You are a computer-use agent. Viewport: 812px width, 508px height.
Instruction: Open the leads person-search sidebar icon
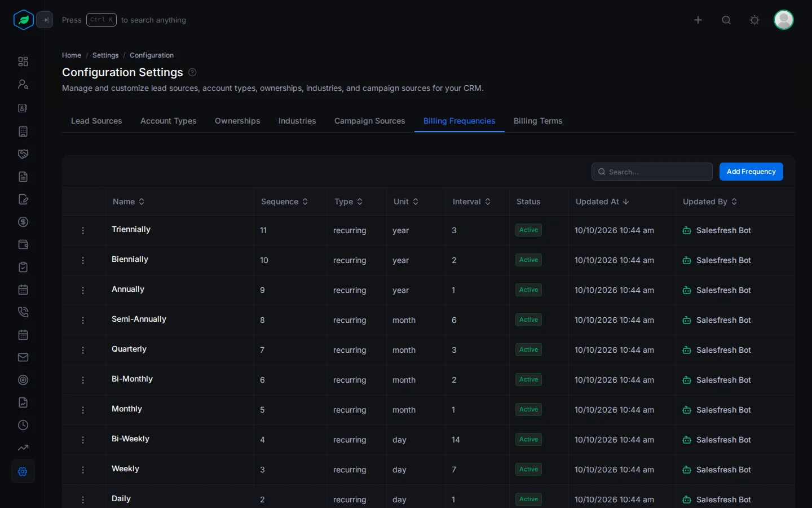[x=23, y=84]
